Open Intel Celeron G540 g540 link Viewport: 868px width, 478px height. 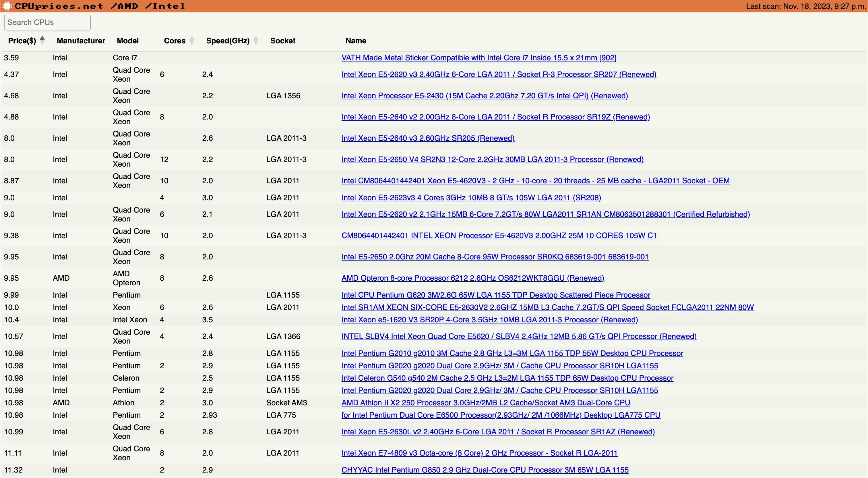coord(507,378)
